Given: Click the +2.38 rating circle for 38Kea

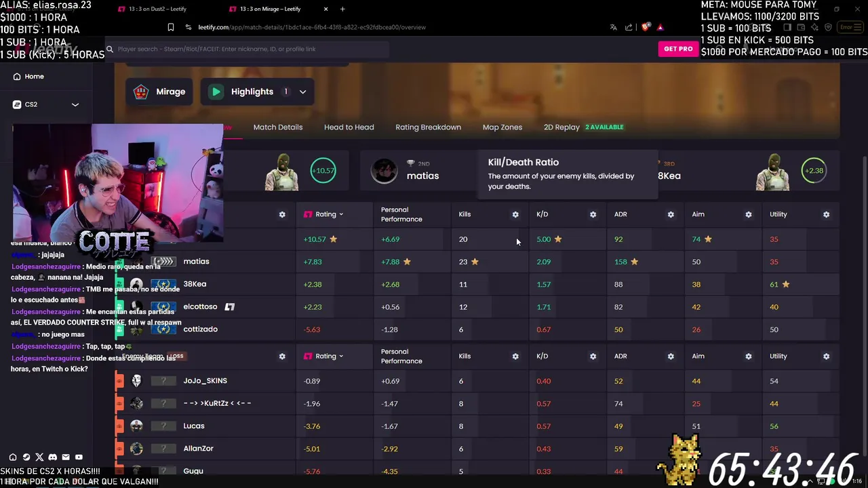Looking at the screenshot, I should point(814,171).
